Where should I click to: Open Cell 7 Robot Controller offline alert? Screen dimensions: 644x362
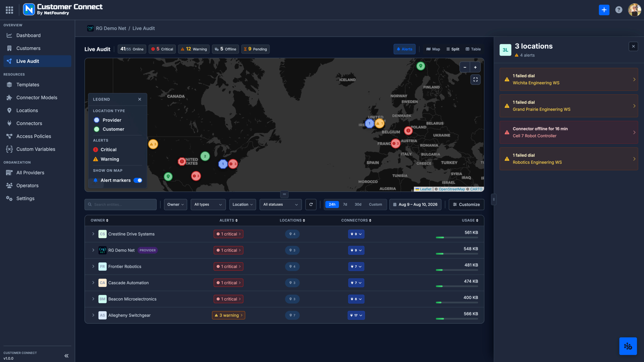pos(569,132)
